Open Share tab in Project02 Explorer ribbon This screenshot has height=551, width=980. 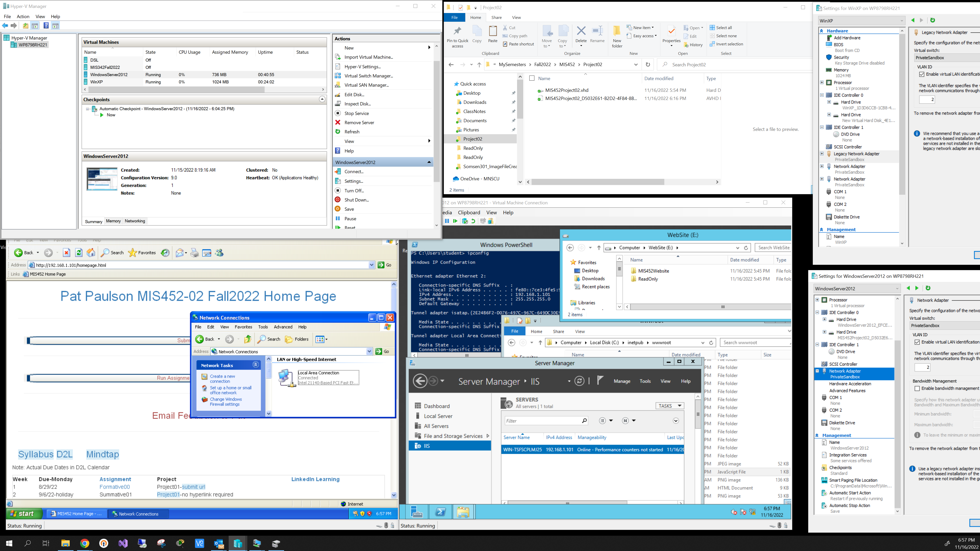pos(496,18)
